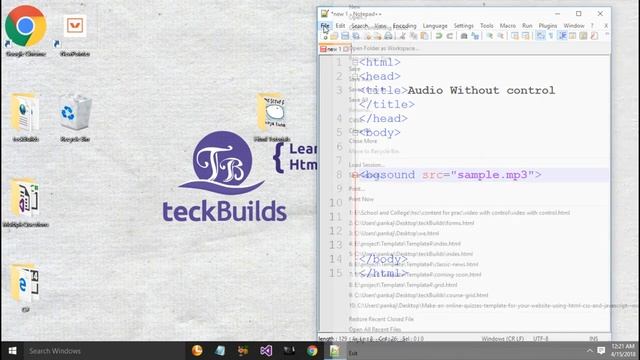Toggle synchronized horizontal scrolling icon

(x=526, y=36)
